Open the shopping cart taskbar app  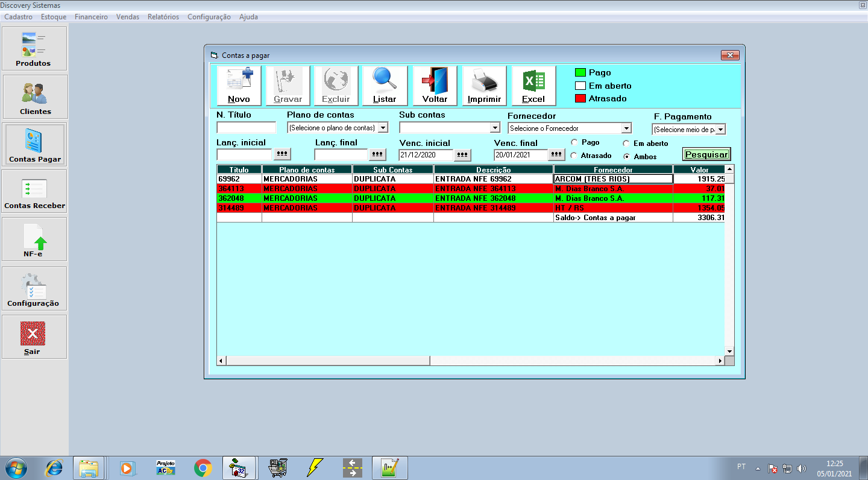coord(277,468)
